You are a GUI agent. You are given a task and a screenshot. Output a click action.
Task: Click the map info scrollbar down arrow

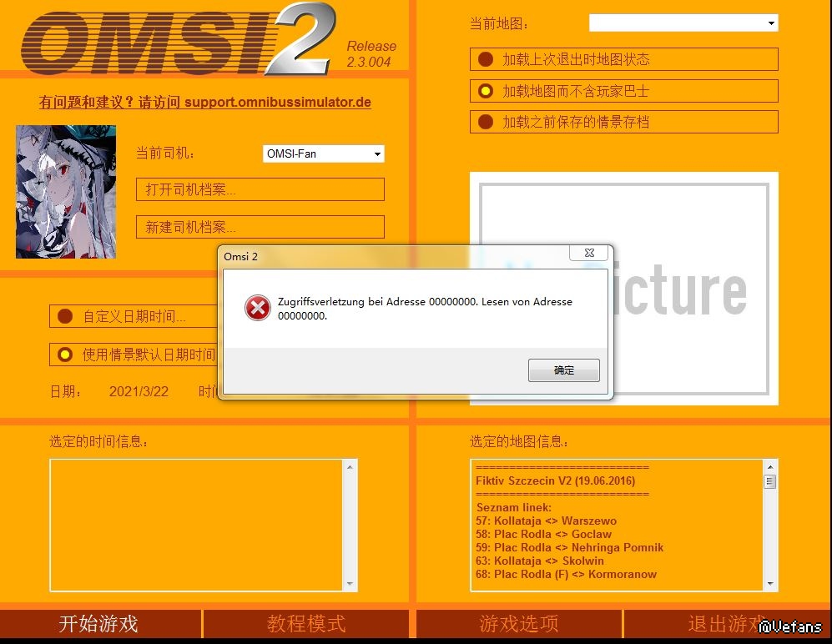pos(770,584)
